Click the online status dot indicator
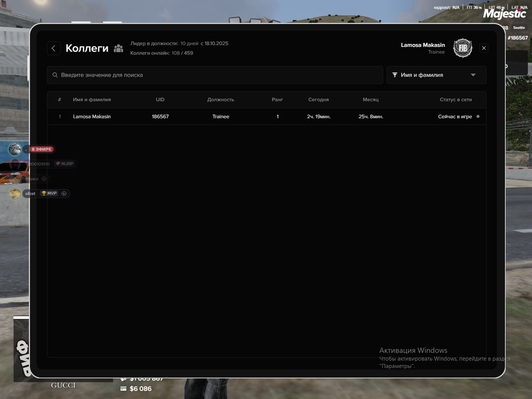 pos(478,116)
